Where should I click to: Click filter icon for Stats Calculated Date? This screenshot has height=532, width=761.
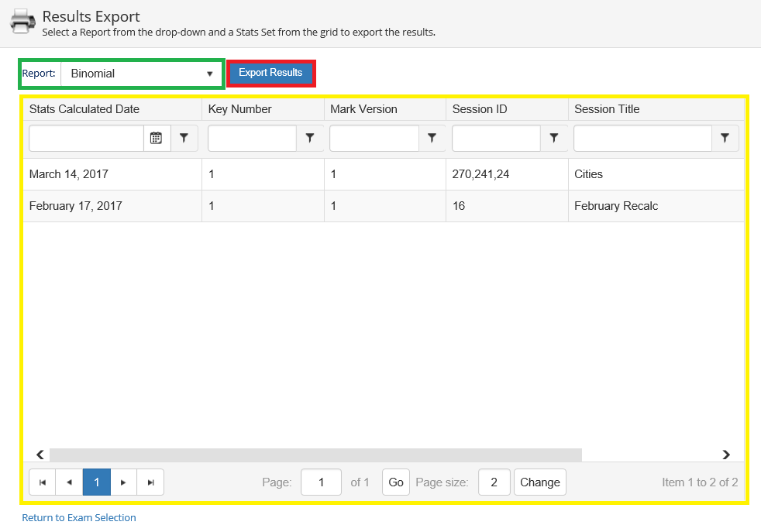tap(184, 138)
